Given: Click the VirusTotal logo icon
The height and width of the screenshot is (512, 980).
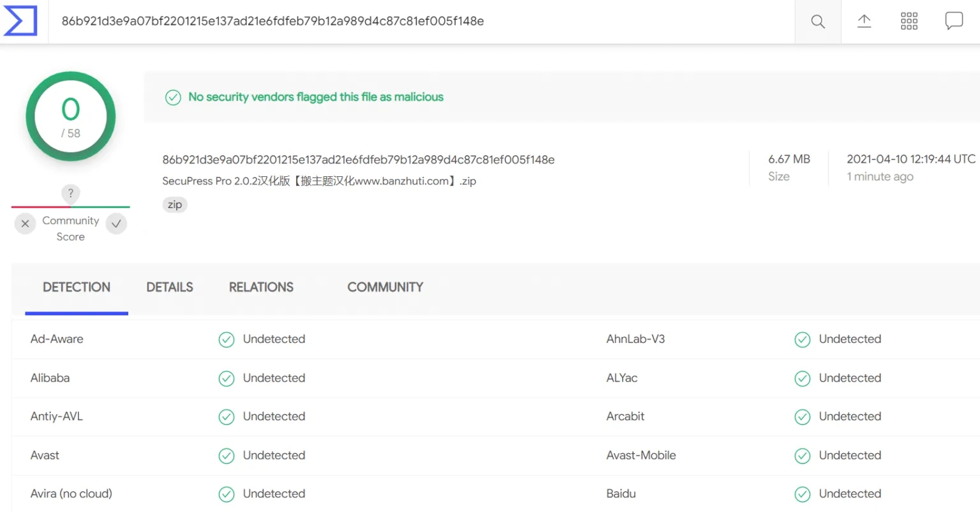Looking at the screenshot, I should [x=20, y=21].
